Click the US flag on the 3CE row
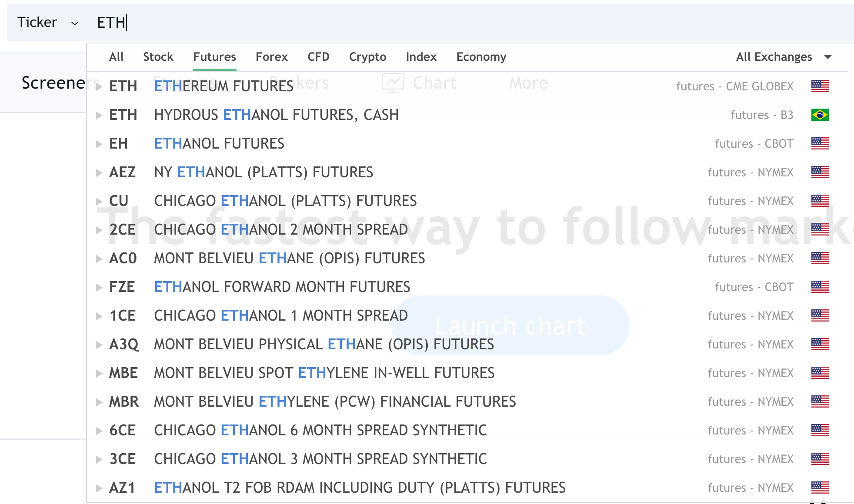 click(820, 459)
